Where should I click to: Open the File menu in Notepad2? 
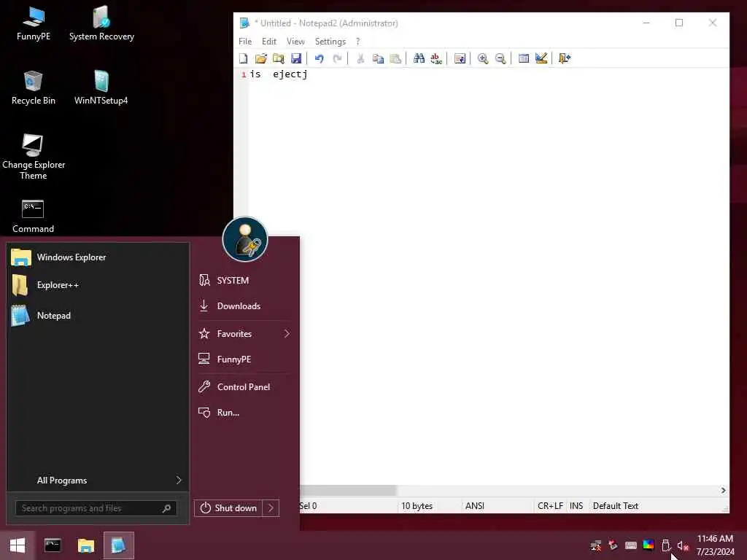click(x=245, y=42)
